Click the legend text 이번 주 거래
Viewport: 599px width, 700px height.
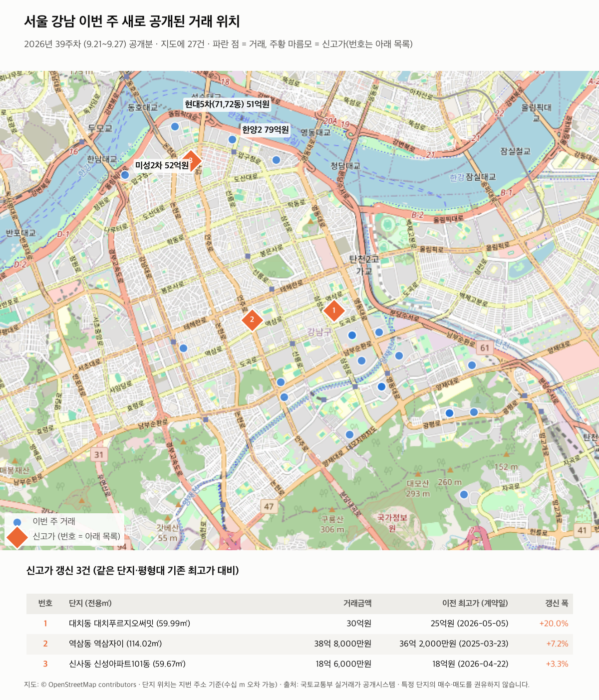54,521
